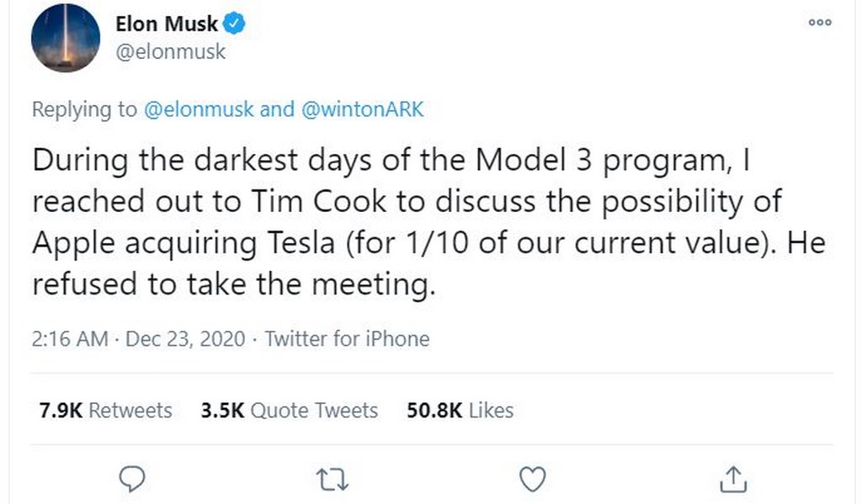The image size is (862, 504).
Task: Open @elonmusk mention in Replying to line
Action: (x=198, y=109)
